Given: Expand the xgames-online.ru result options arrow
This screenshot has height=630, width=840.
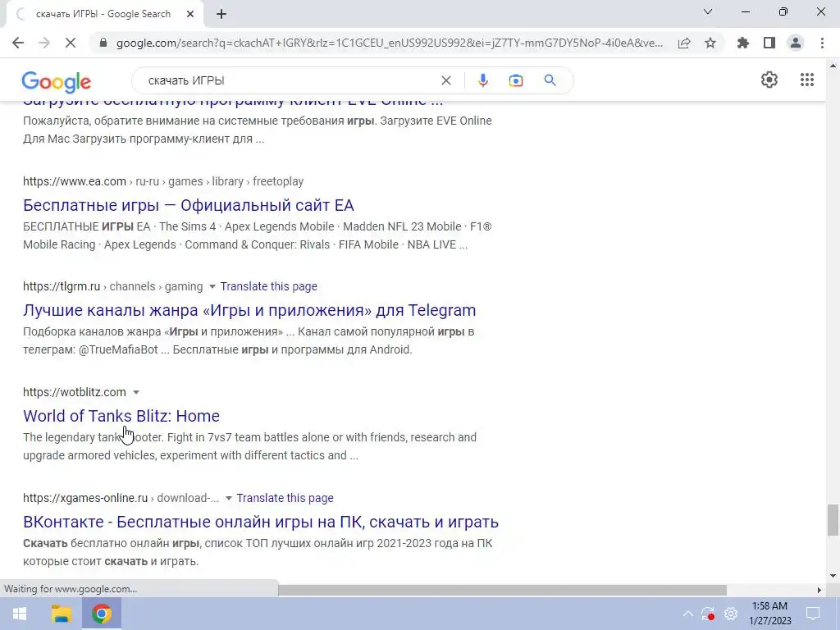Looking at the screenshot, I should coord(229,498).
